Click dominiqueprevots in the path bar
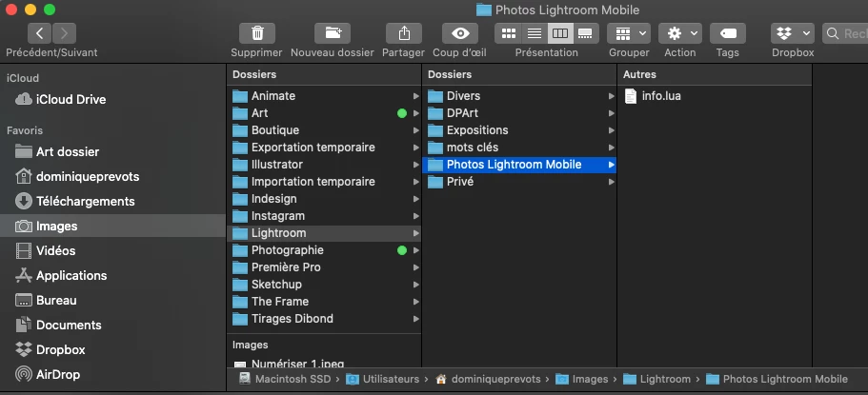This screenshot has height=395, width=868. [x=488, y=379]
